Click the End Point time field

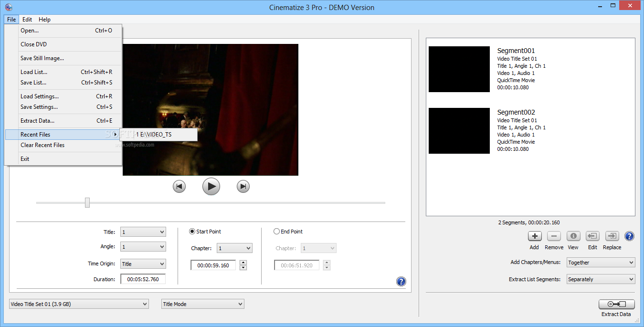pos(297,265)
